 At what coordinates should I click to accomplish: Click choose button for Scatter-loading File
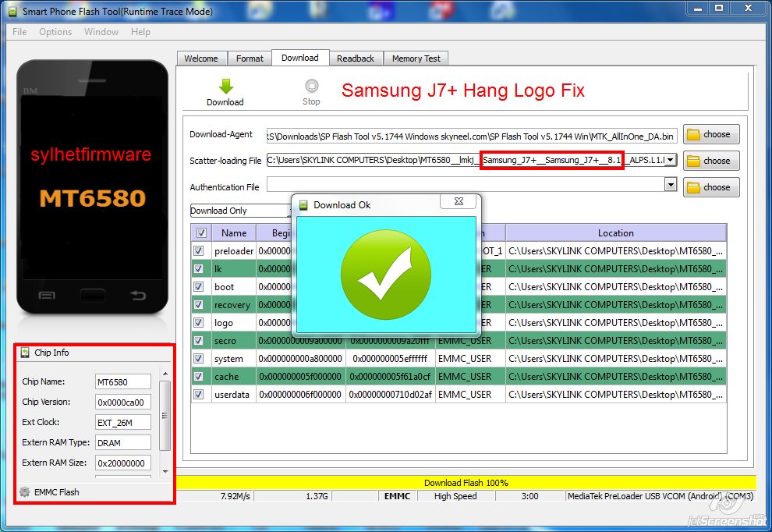click(x=711, y=161)
